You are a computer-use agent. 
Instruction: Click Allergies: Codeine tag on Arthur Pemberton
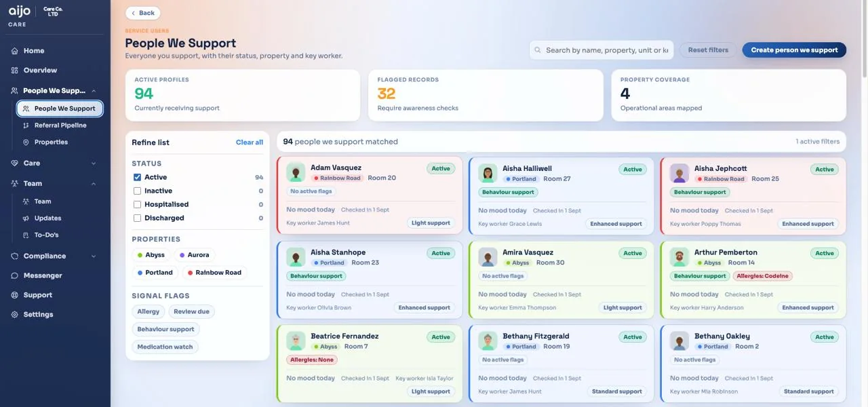coord(762,276)
